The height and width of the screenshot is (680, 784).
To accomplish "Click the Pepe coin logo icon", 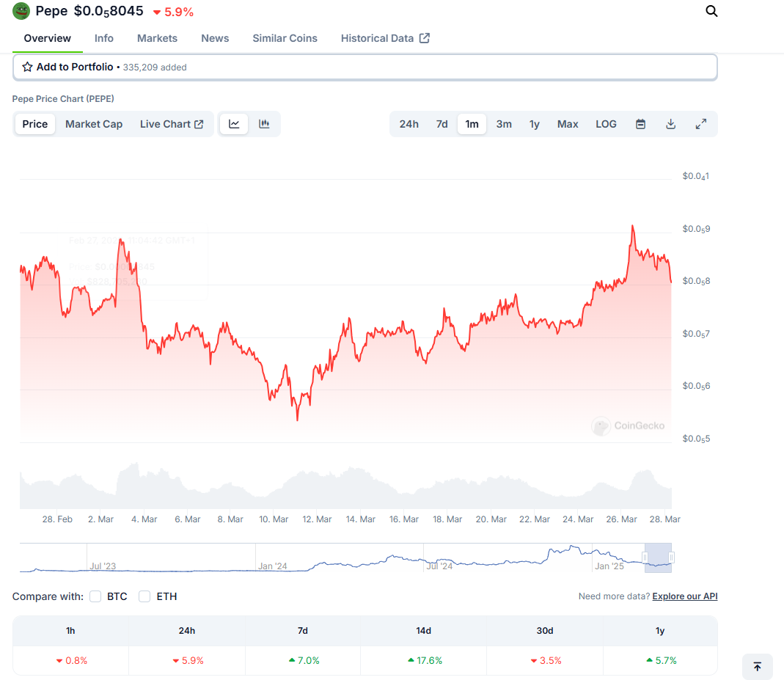I will (x=21, y=11).
